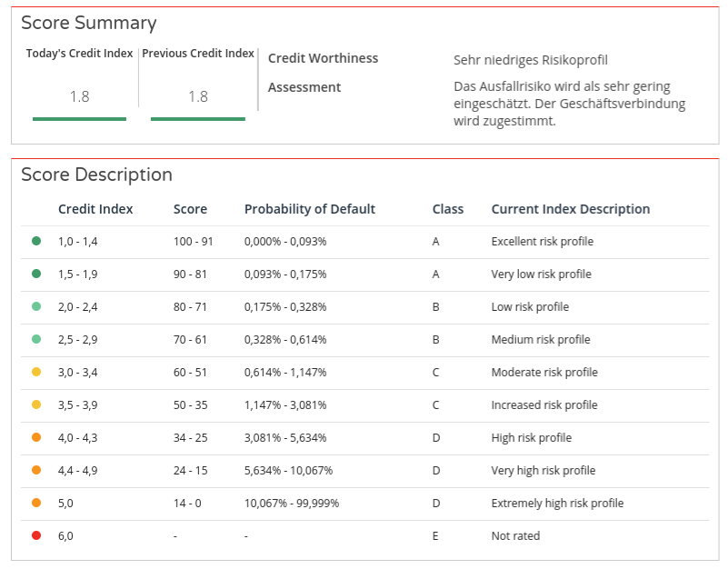
Task: Click the green bar under Today's Credit Index
Action: tap(79, 118)
